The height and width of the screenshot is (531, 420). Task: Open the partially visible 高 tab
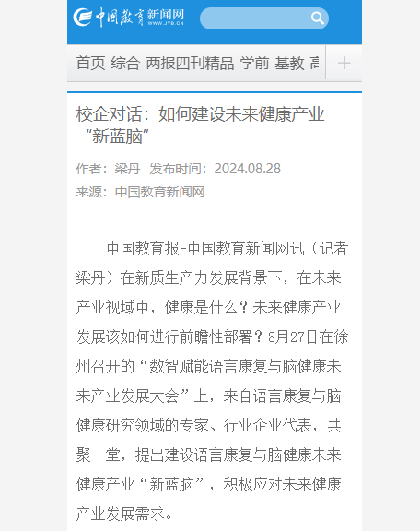pyautogui.click(x=315, y=64)
